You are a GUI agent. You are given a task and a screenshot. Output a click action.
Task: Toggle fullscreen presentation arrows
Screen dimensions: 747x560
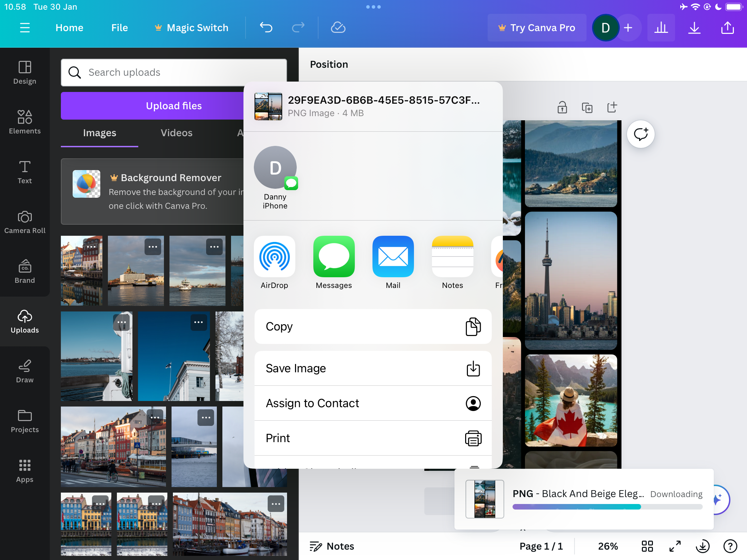tap(675, 546)
